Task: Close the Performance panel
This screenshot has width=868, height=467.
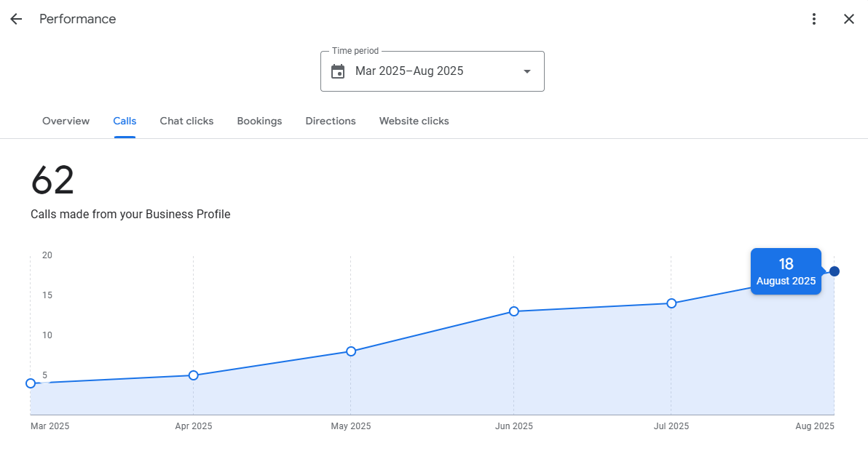Action: [x=849, y=19]
